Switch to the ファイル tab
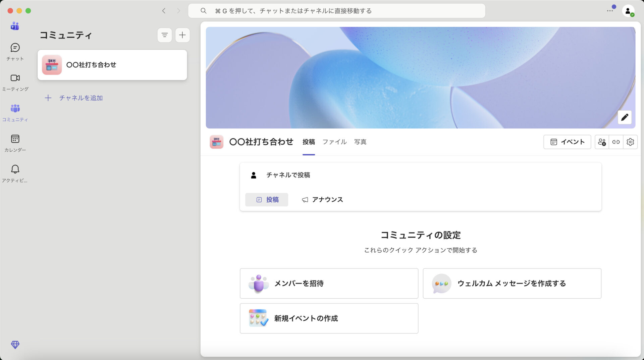This screenshot has width=644, height=360. click(x=334, y=142)
